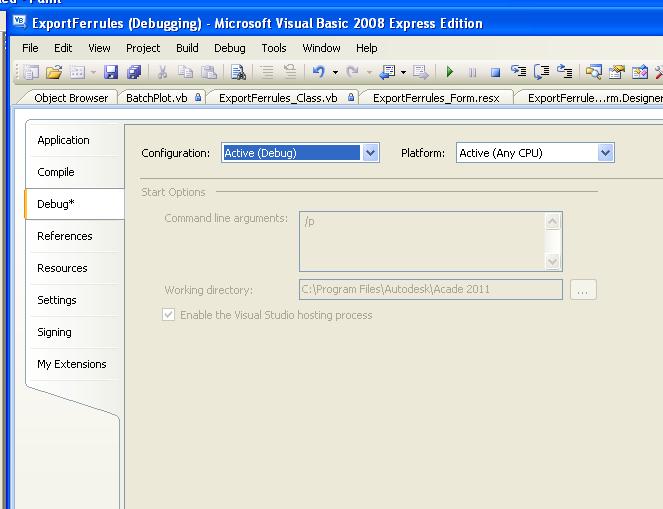
Task: Click the Comment out lines icon
Action: pyautogui.click(x=267, y=72)
